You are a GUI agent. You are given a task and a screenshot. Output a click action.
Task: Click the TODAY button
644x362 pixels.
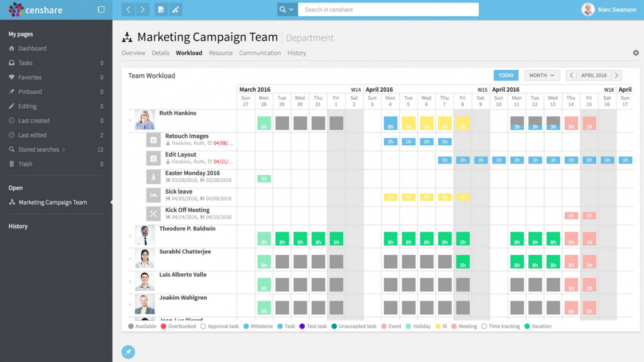click(506, 75)
